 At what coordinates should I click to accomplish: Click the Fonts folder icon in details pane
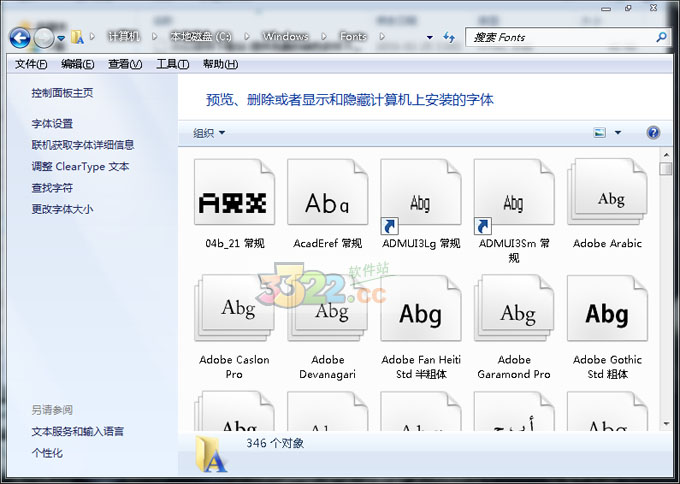211,455
